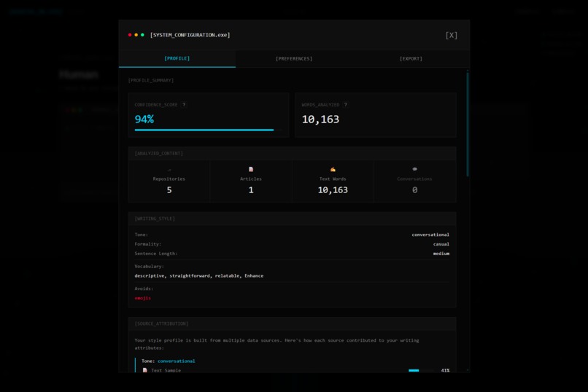The image size is (588, 392).
Task: Click the Articles count 1
Action: point(251,190)
